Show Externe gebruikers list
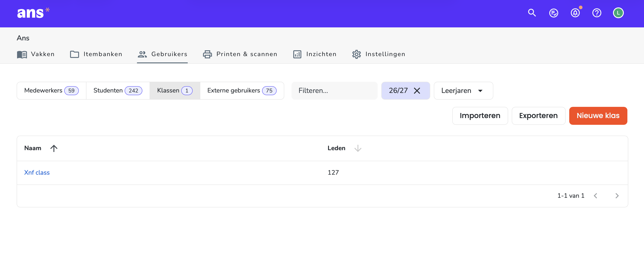This screenshot has height=255, width=644. coord(242,90)
